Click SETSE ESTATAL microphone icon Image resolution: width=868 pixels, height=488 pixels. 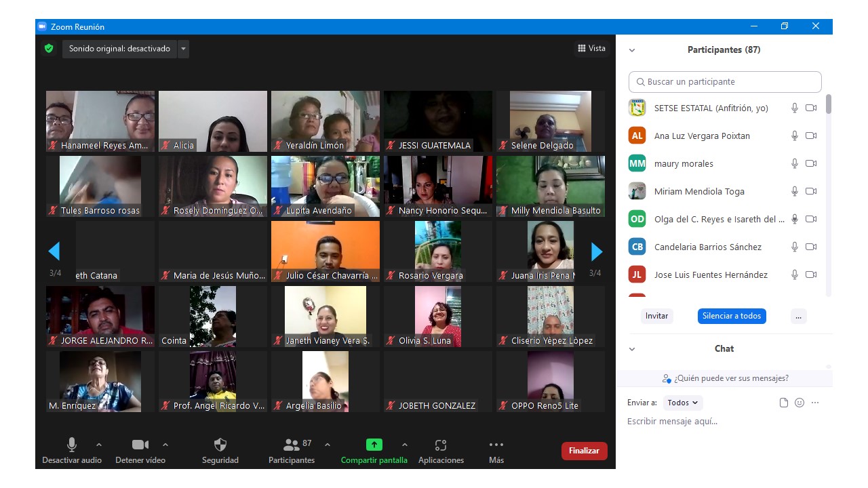(x=795, y=108)
